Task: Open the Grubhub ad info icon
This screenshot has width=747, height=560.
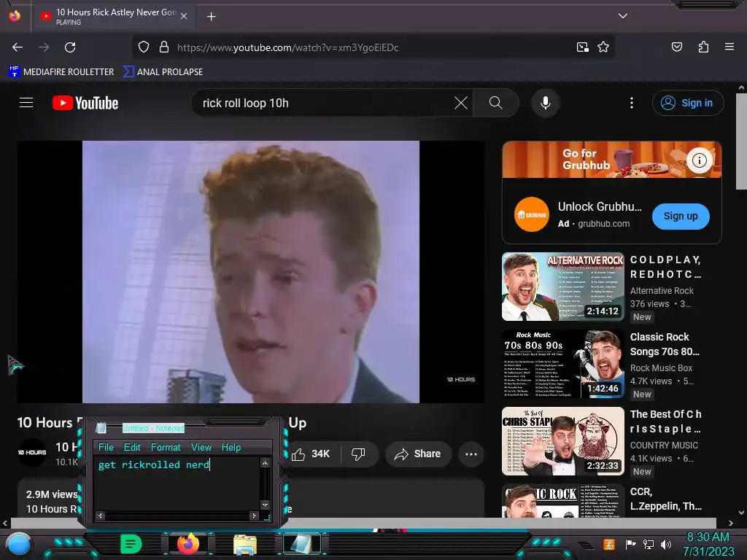Action: 700,160
